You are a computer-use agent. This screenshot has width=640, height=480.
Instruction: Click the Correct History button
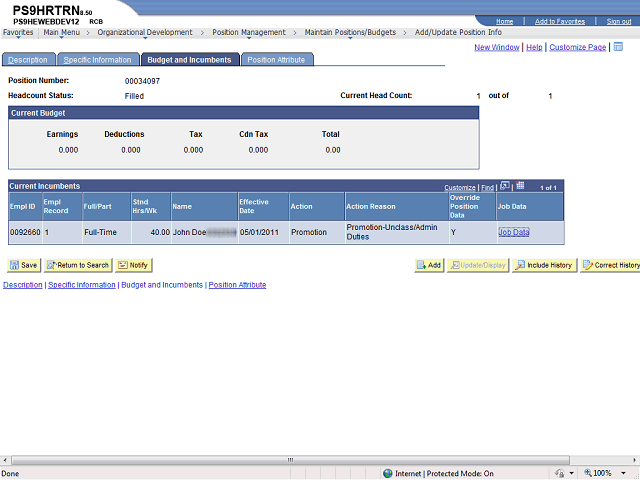click(610, 265)
